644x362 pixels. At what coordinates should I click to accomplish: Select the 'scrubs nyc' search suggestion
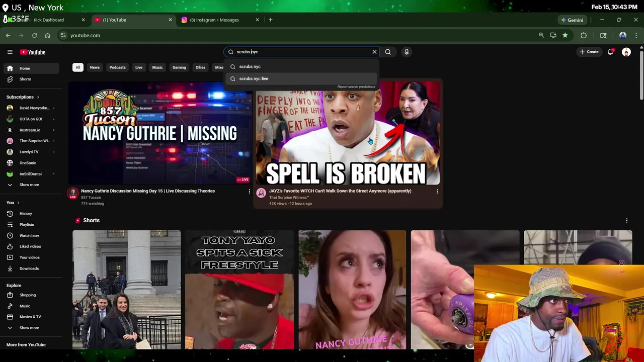click(x=301, y=66)
